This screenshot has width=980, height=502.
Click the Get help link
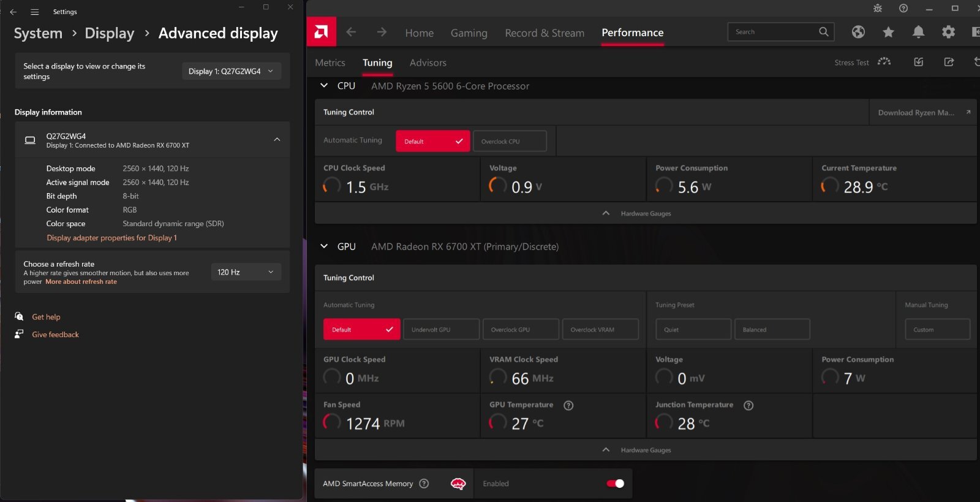point(46,317)
